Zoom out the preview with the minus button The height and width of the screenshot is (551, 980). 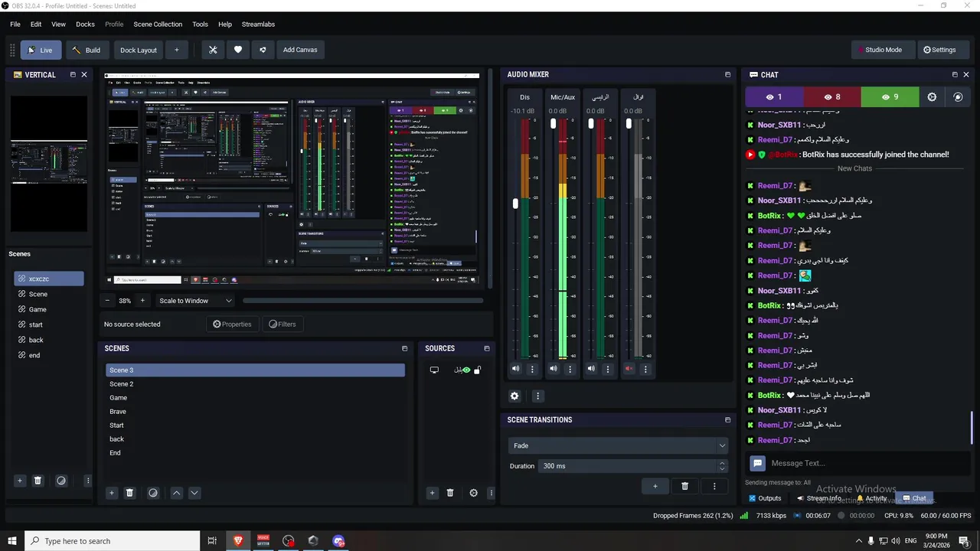[x=107, y=301]
